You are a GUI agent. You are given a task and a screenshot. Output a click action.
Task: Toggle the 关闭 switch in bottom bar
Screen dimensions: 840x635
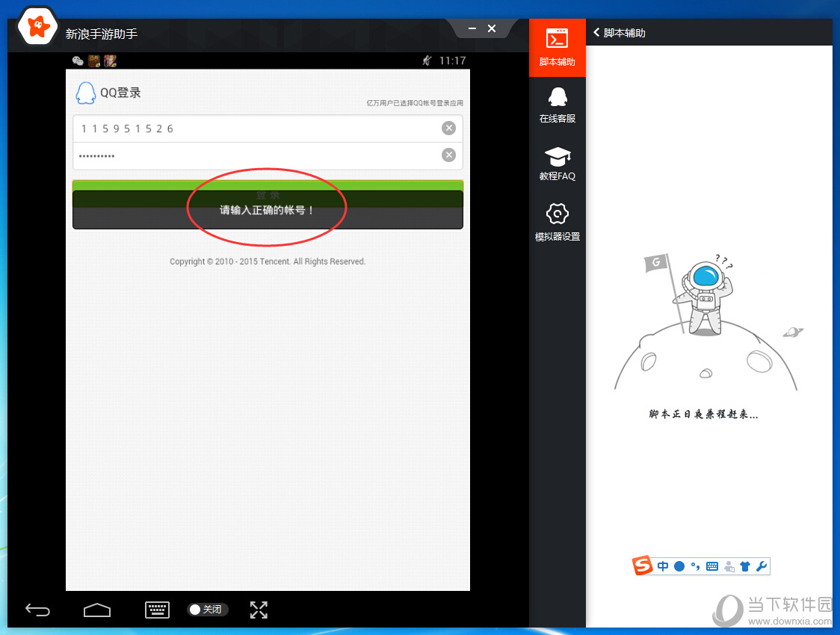[207, 610]
